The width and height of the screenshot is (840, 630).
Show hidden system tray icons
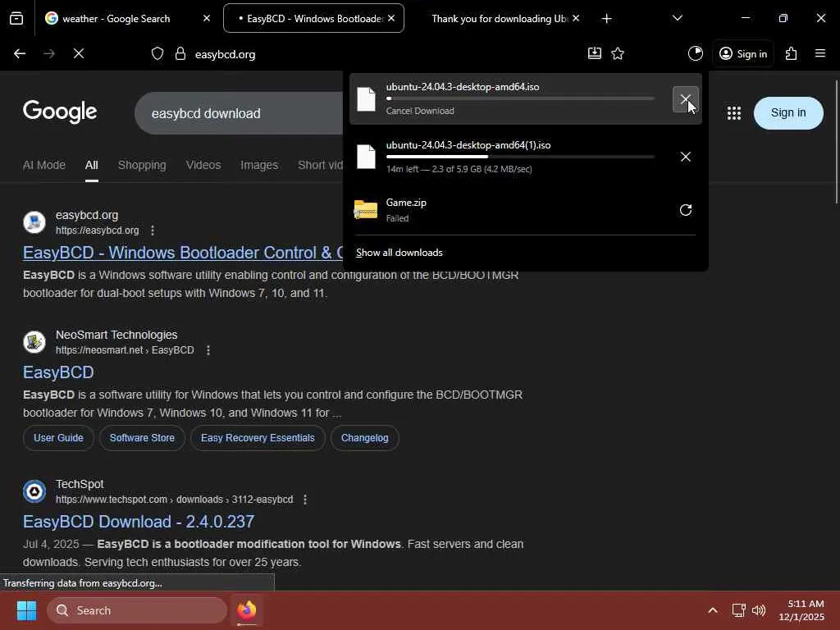[x=713, y=610]
